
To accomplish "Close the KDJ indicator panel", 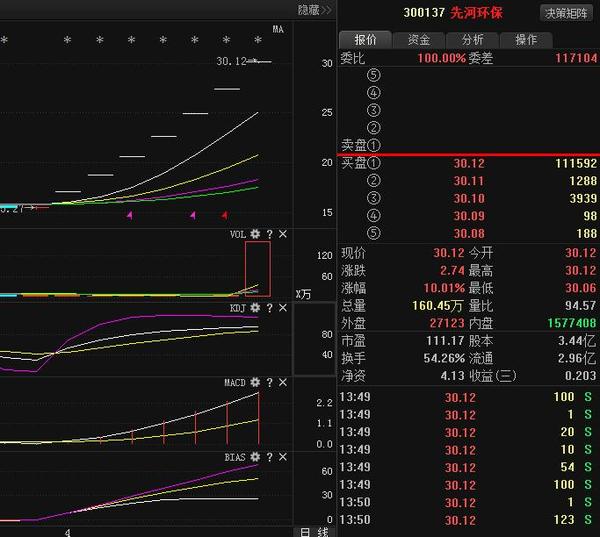I will coord(283,308).
